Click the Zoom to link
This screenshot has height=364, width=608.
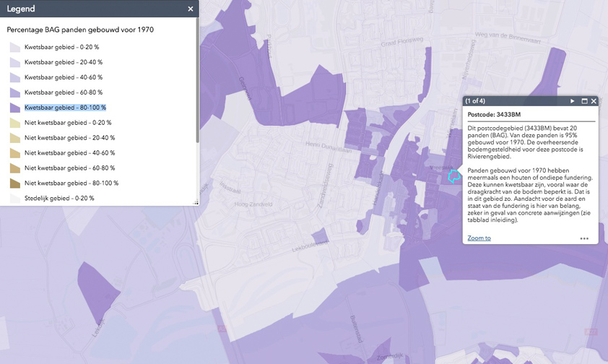479,238
